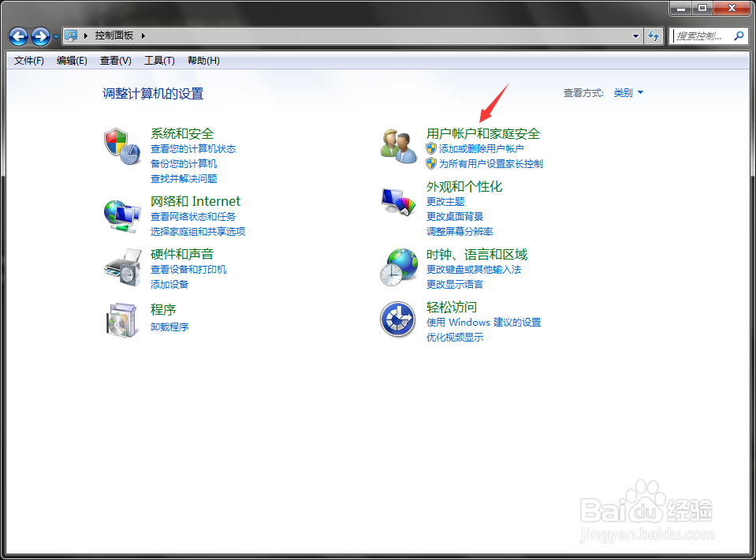756x560 pixels.
Task: Click 更改主题 link
Action: (x=445, y=202)
